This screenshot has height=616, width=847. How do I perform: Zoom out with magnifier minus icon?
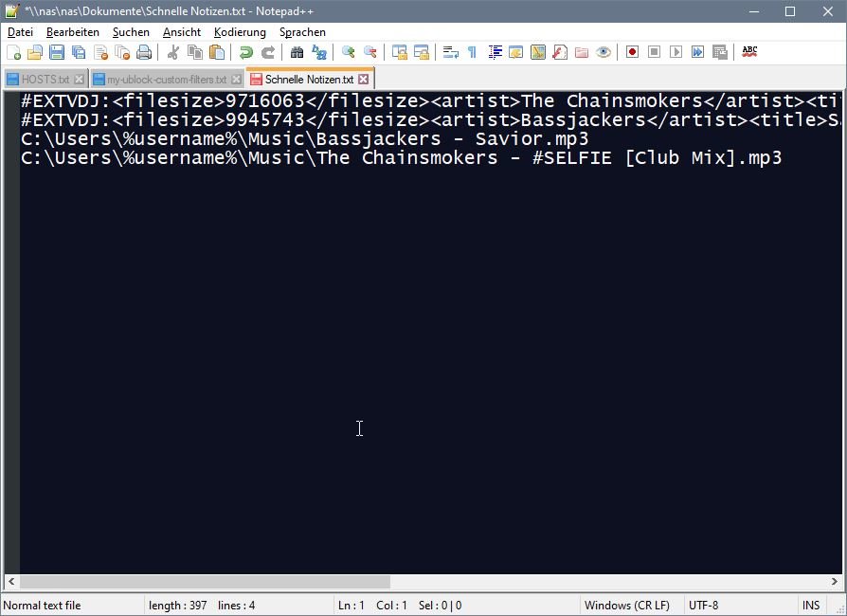[370, 52]
